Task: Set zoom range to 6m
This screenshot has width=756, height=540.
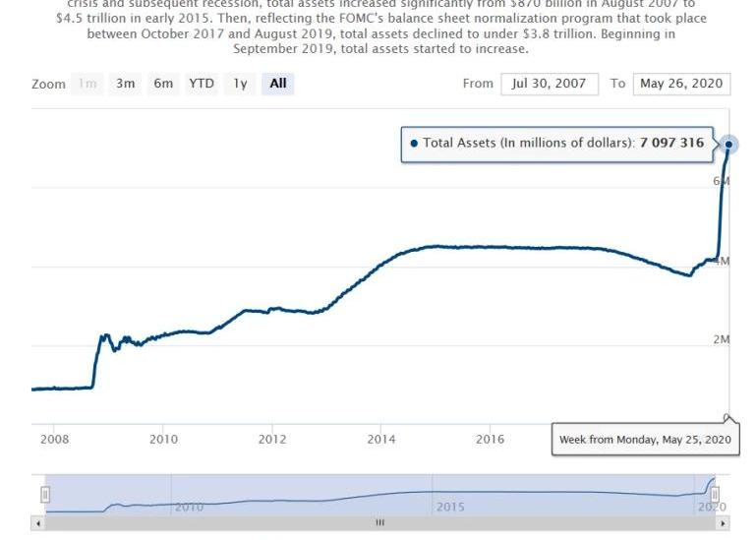Action: pyautogui.click(x=163, y=84)
